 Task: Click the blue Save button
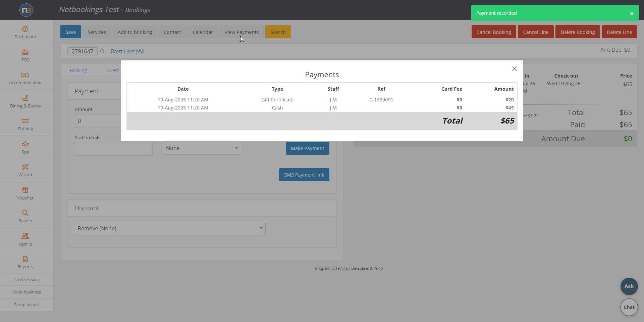pyautogui.click(x=71, y=32)
